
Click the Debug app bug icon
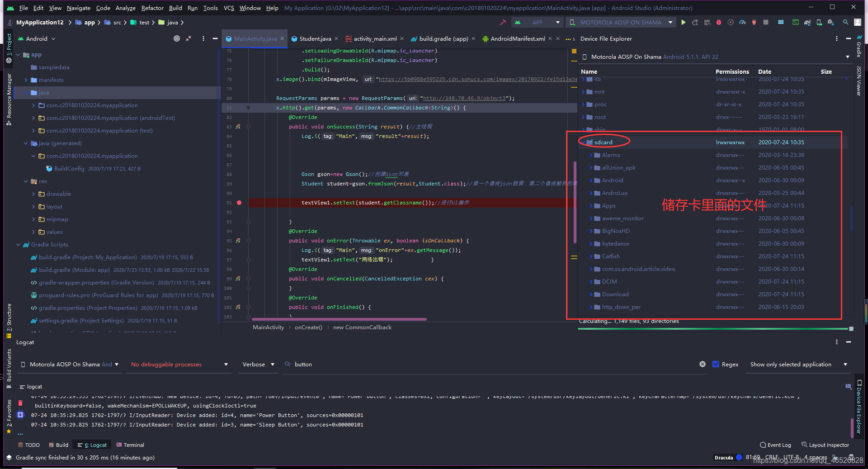coord(719,22)
